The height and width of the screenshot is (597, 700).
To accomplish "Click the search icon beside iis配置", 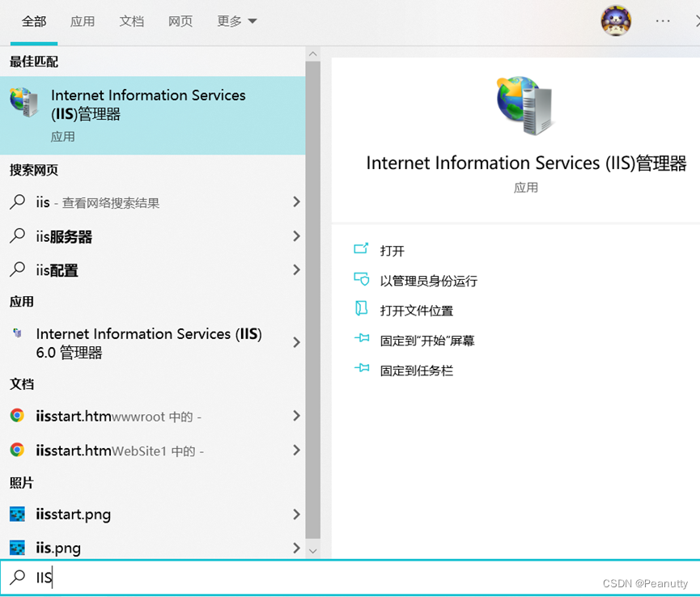I will click(x=18, y=269).
